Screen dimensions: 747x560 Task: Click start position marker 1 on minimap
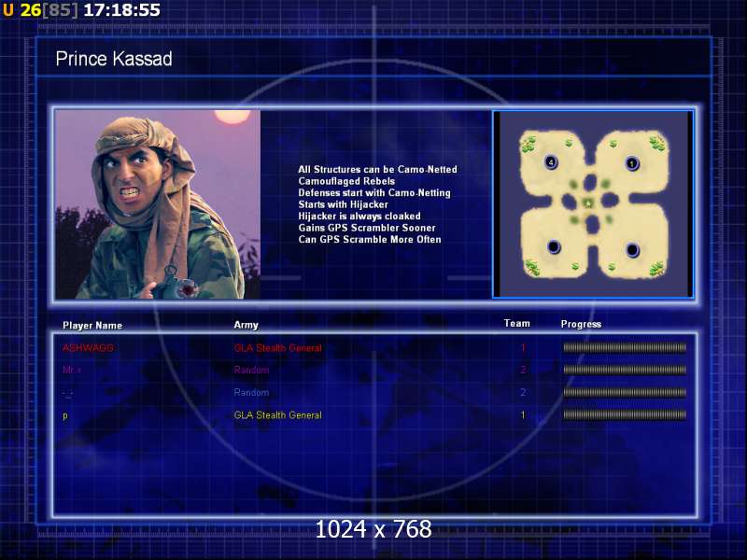point(632,164)
